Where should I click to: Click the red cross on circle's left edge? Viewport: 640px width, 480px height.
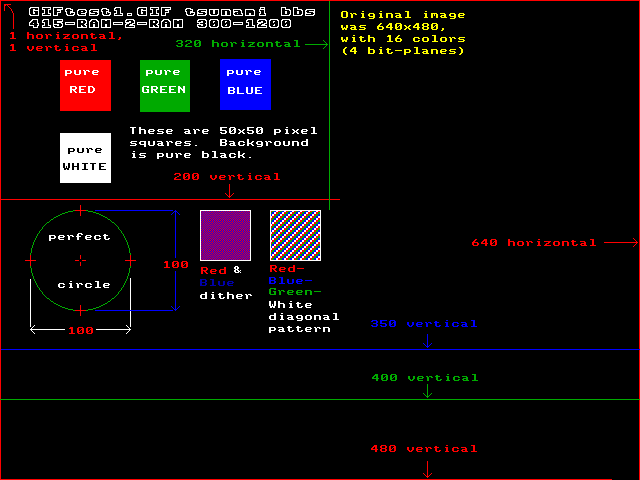point(31,260)
